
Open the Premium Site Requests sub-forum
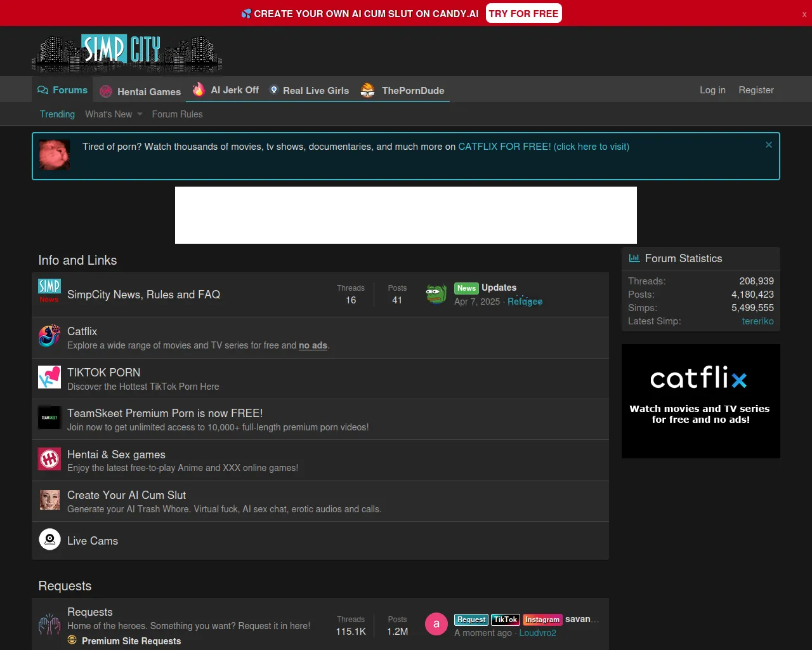[131, 641]
